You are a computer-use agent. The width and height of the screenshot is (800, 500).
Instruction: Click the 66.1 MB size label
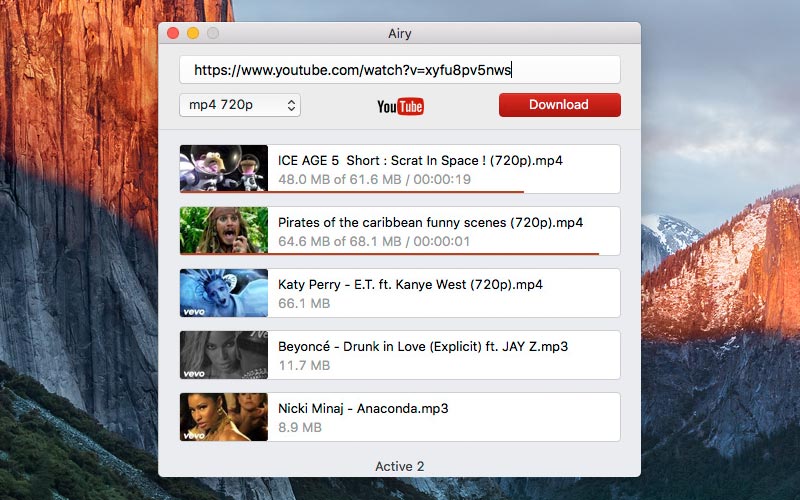304,304
